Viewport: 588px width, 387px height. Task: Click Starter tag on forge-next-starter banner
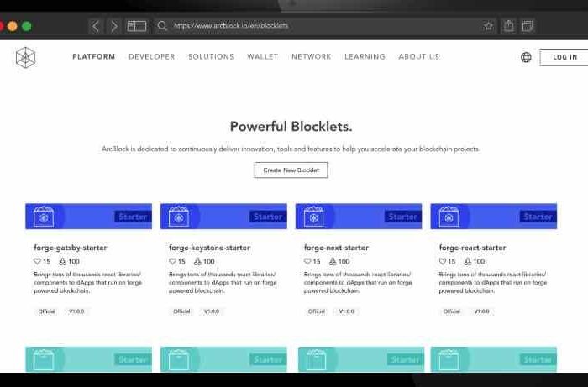pyautogui.click(x=402, y=217)
